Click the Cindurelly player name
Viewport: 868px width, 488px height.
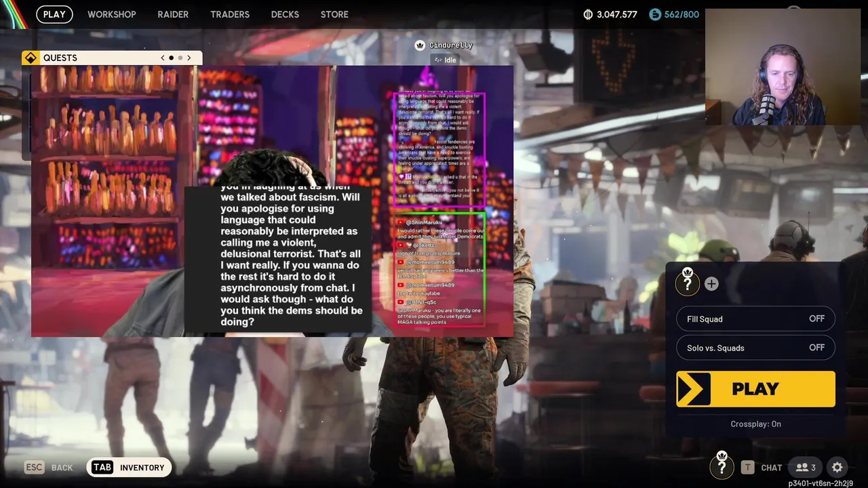[451, 45]
